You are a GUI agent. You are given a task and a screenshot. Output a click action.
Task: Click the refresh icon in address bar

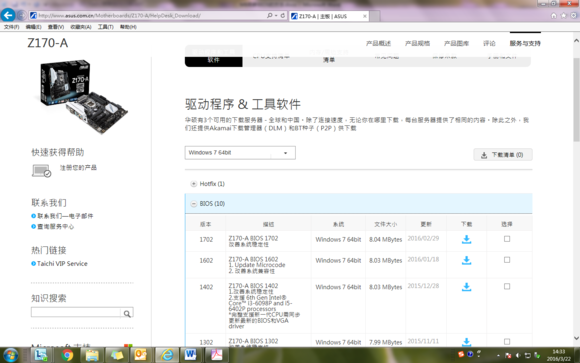point(283,16)
